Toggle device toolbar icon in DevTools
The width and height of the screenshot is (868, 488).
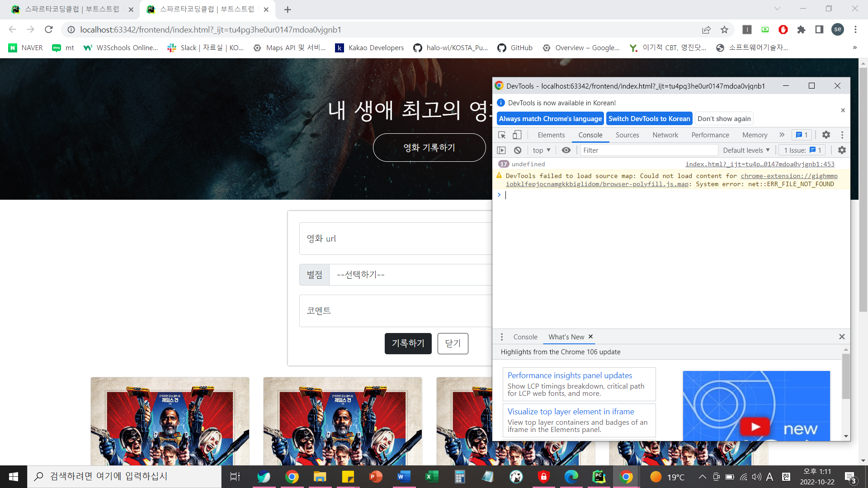click(x=517, y=135)
